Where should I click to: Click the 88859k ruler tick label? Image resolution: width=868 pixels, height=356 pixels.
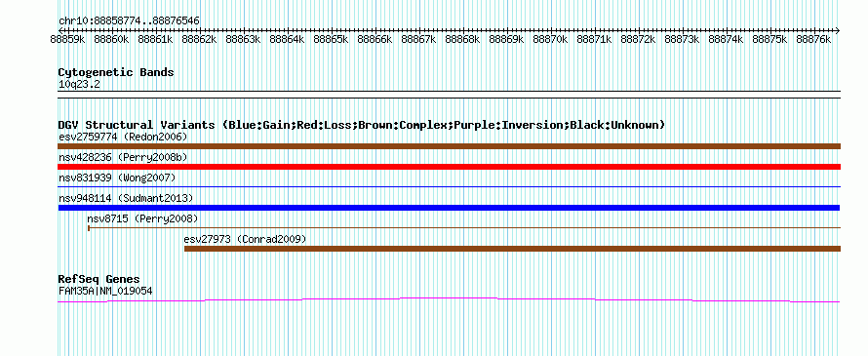click(x=67, y=39)
